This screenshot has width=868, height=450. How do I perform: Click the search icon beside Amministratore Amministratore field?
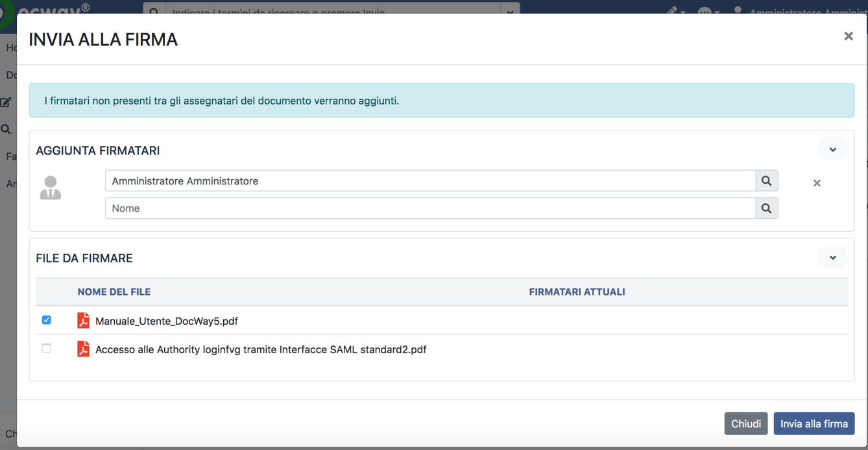coord(766,181)
